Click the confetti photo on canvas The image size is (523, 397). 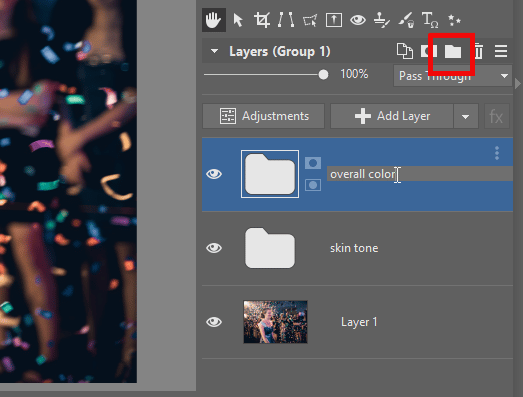68,191
